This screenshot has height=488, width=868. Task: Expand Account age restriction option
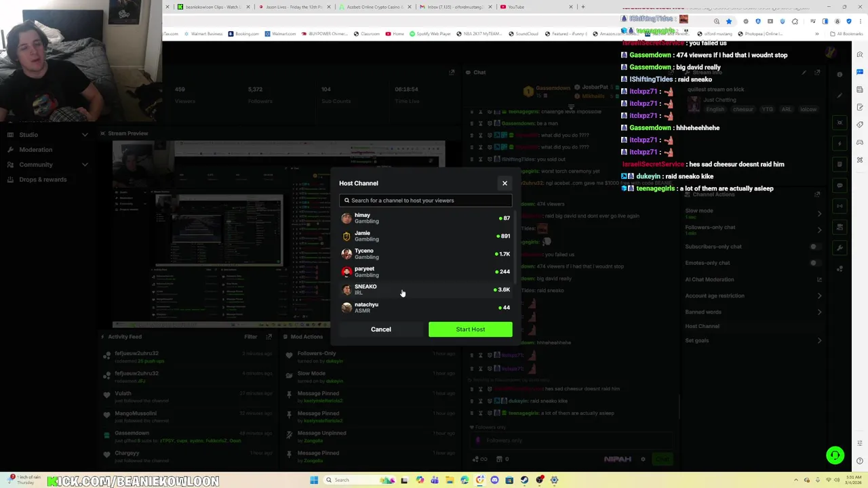click(x=819, y=296)
